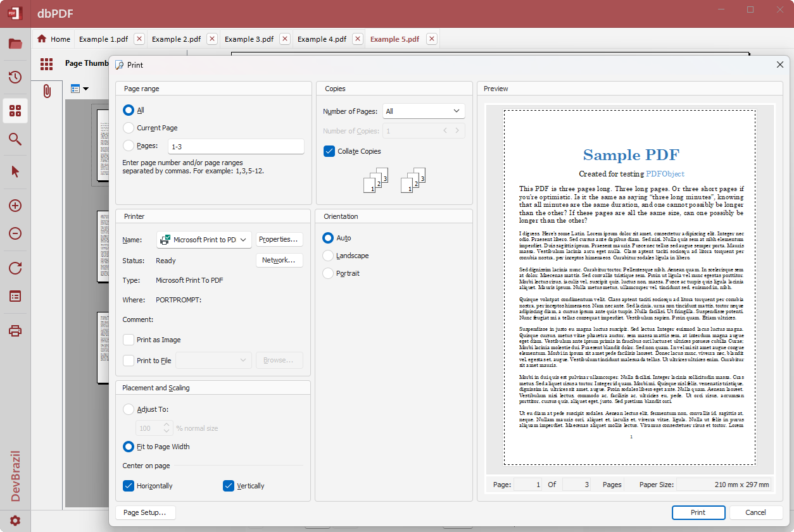The width and height of the screenshot is (794, 532).
Task: Click the Pages range input field
Action: [x=236, y=146]
